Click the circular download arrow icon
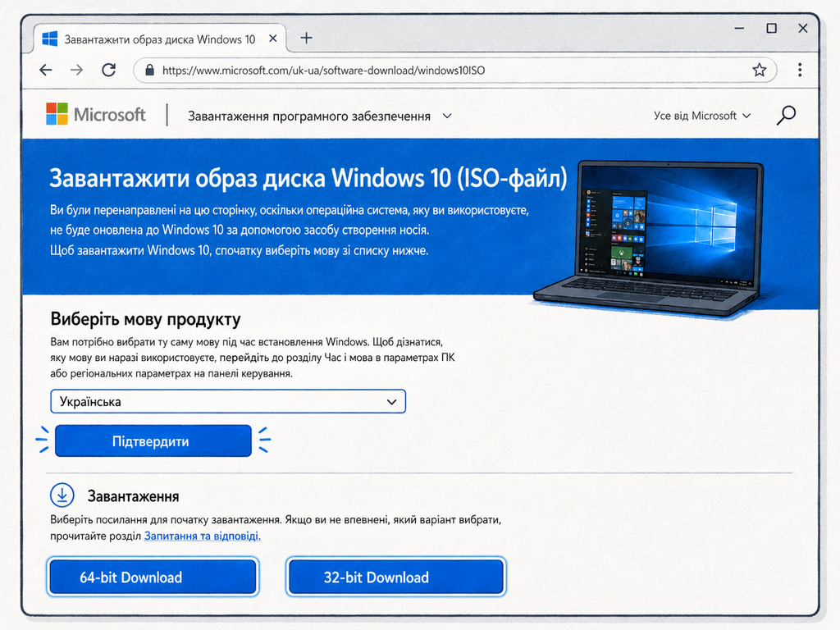This screenshot has width=840, height=630. point(62,495)
